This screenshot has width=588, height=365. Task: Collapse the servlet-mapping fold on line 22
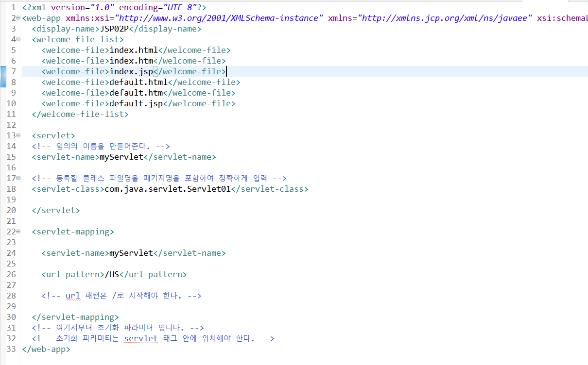tap(18, 232)
